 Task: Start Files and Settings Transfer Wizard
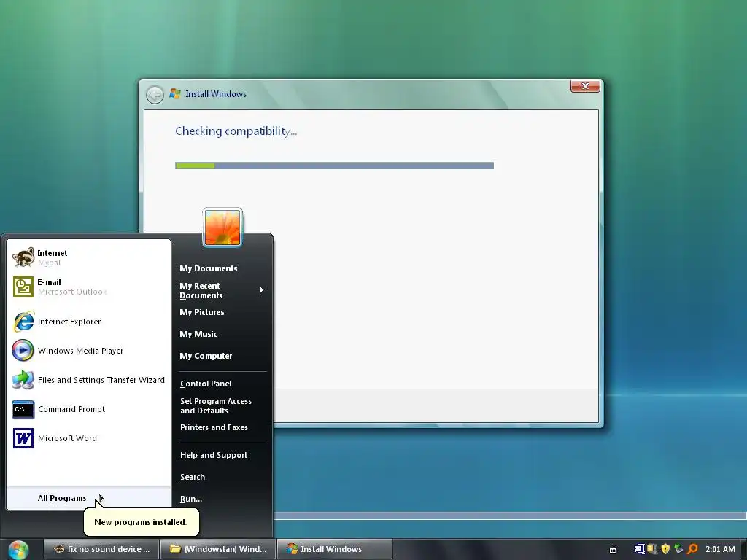[89, 380]
